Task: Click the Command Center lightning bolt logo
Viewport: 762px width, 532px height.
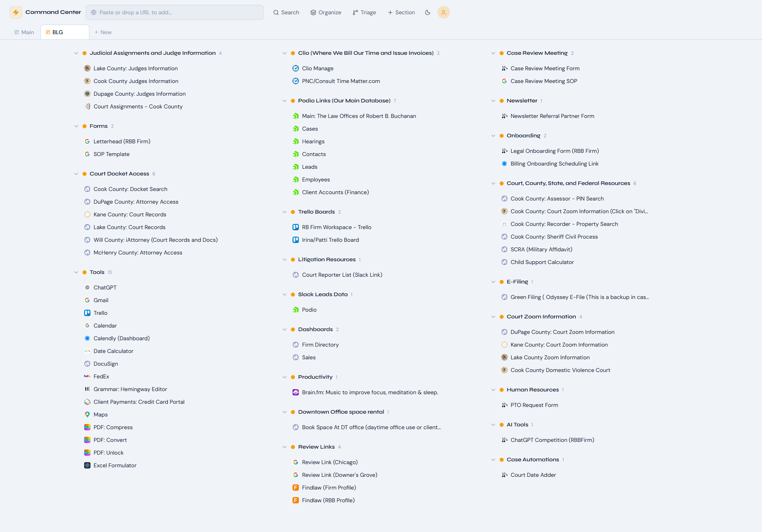Action: 15,12
